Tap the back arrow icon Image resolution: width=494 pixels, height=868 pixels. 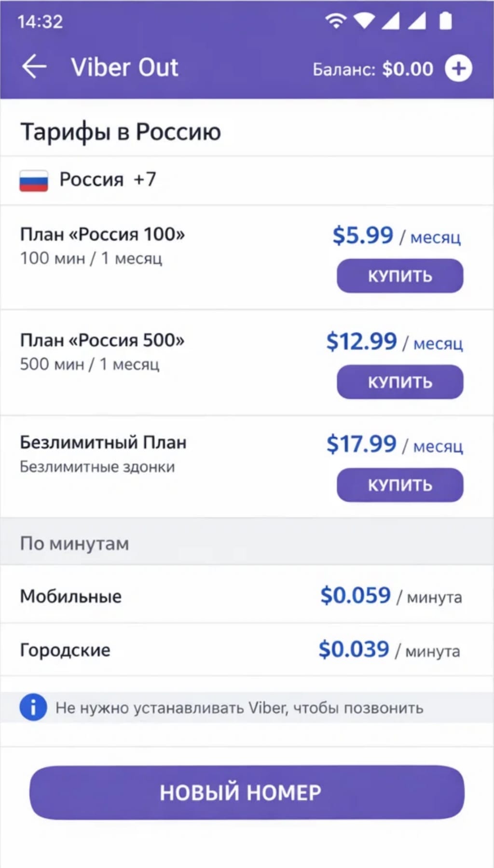pos(34,67)
